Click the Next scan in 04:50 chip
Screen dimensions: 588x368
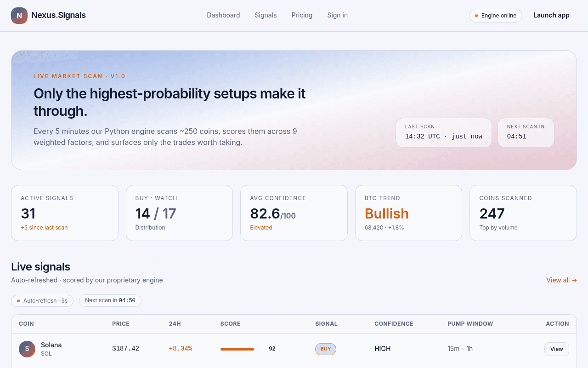click(x=110, y=300)
